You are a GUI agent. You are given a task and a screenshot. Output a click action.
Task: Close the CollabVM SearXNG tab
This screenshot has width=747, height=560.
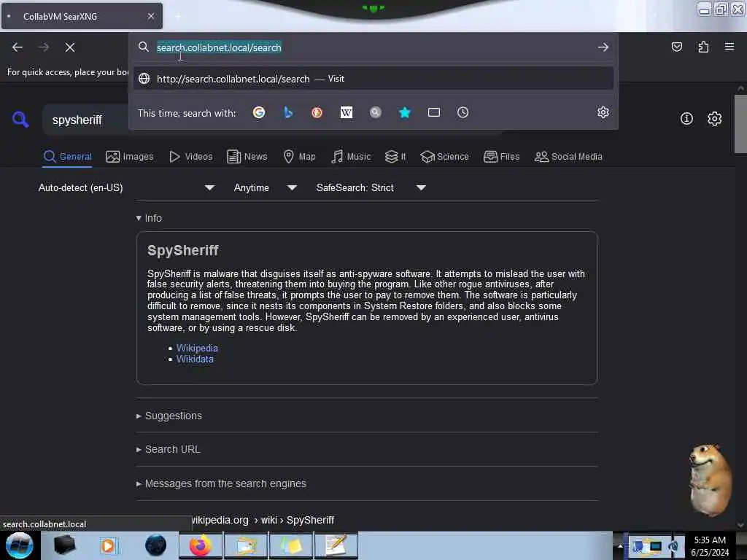[151, 16]
